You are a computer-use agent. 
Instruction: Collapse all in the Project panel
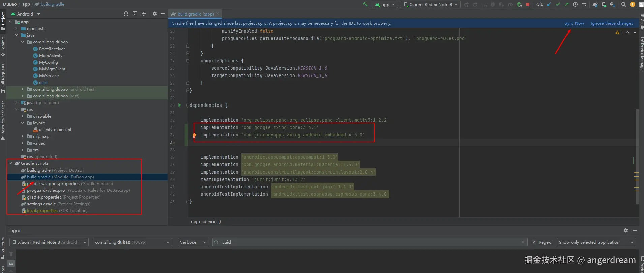click(x=144, y=14)
